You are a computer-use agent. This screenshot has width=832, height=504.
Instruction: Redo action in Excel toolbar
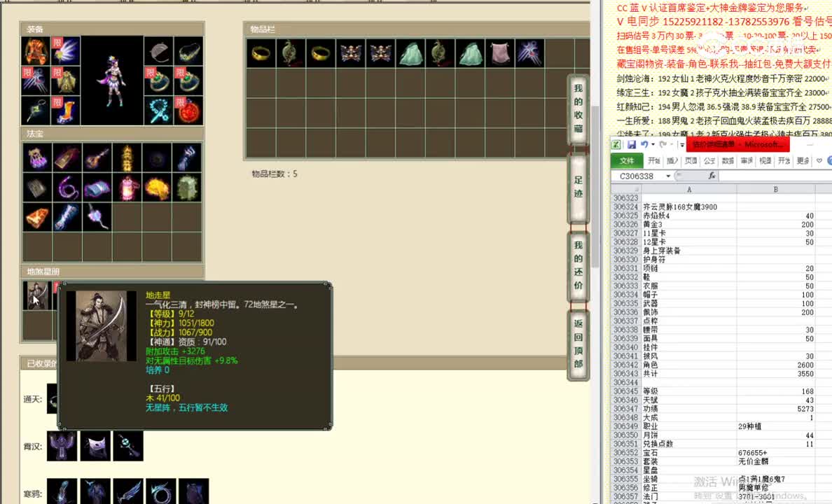tap(663, 144)
